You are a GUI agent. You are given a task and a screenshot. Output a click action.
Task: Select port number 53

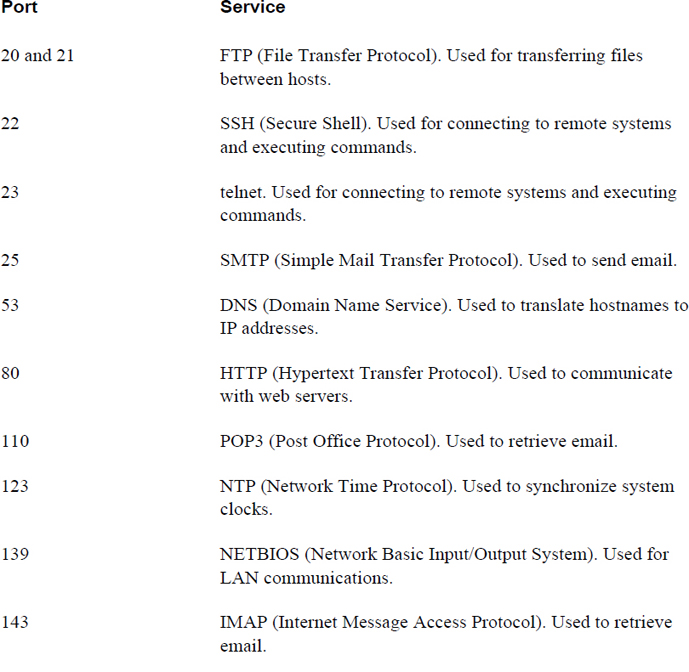pyautogui.click(x=11, y=306)
